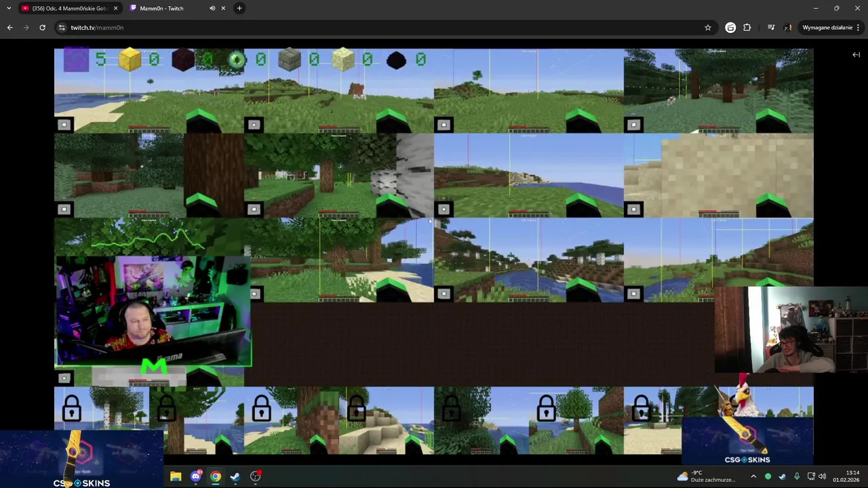This screenshot has height=488, width=868.
Task: Click the square icon on the third top-row view
Action: tap(443, 125)
